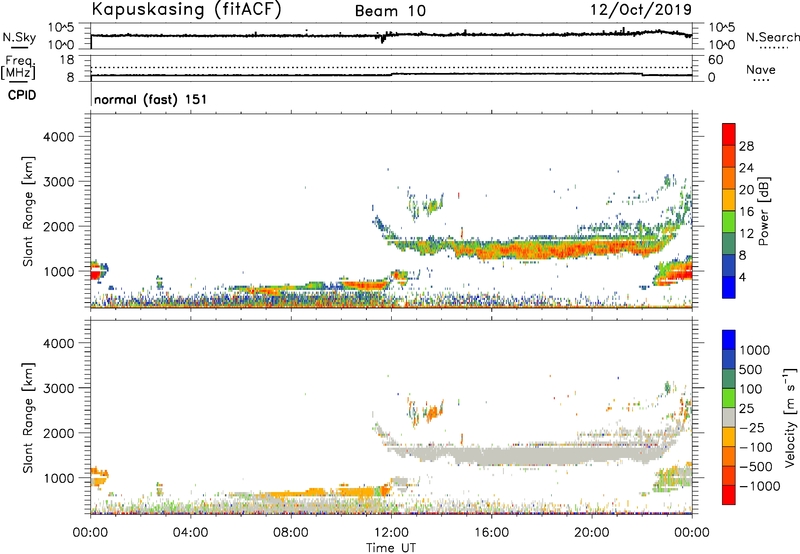Click the red bottom of the velocity colorbar
The image size is (800, 554).
point(729,495)
